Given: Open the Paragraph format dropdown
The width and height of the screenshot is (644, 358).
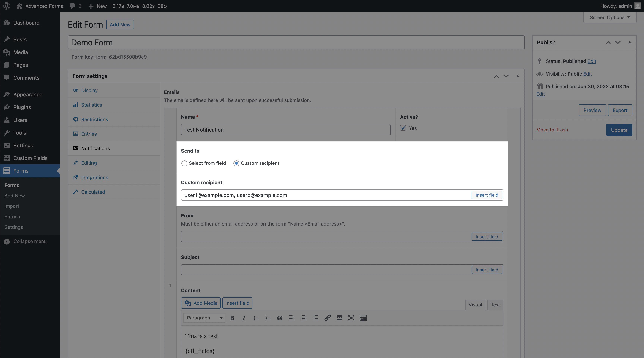Looking at the screenshot, I should (x=204, y=318).
